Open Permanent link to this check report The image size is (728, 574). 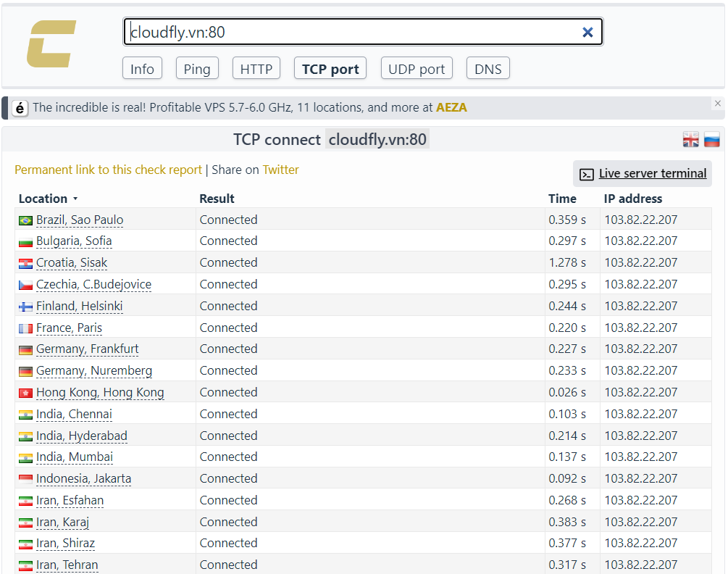108,170
